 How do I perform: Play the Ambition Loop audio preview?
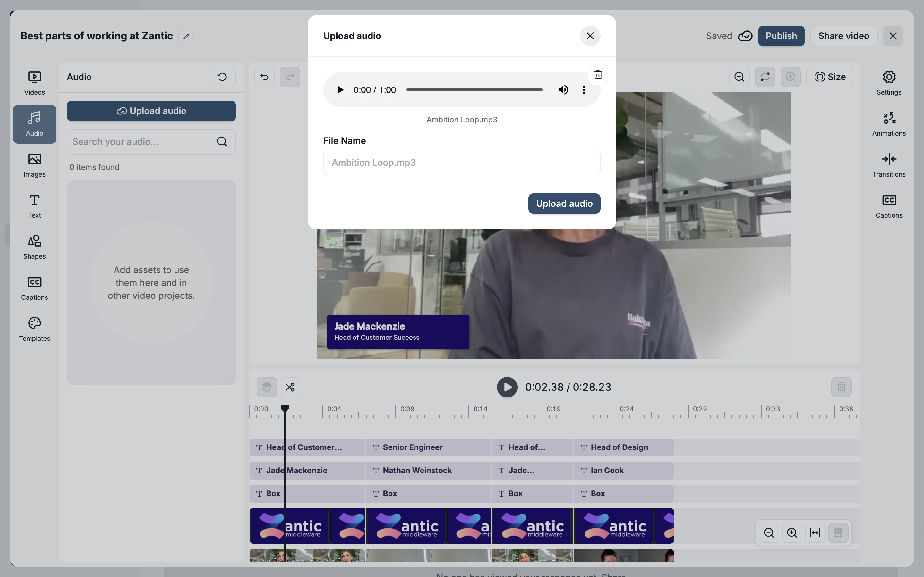[x=340, y=90]
